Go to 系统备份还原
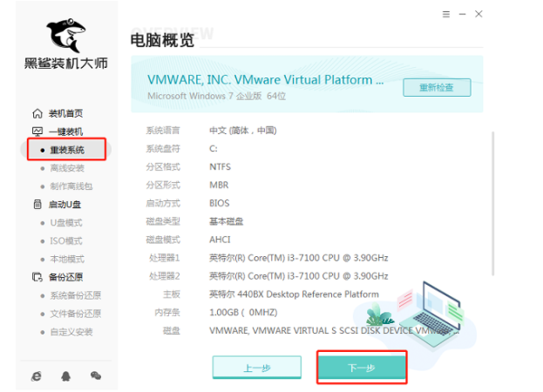 point(74,295)
